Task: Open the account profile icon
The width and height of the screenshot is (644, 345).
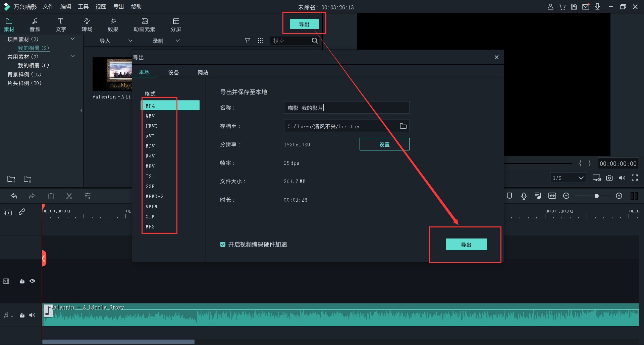Action: pyautogui.click(x=550, y=7)
